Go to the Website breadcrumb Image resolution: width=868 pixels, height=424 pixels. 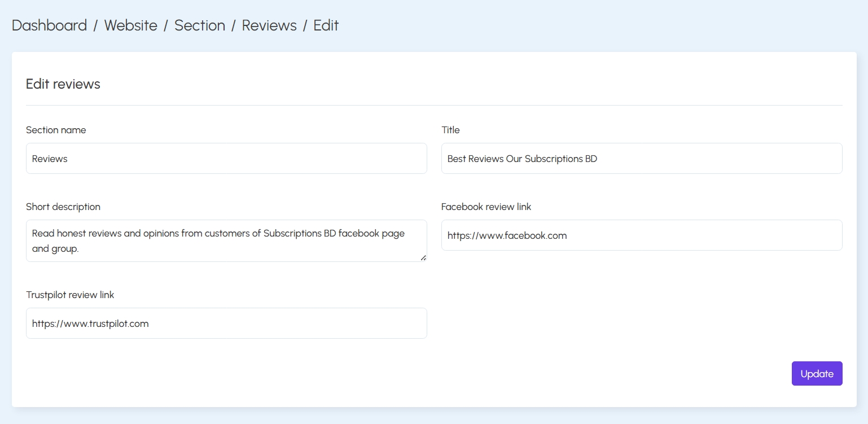point(131,25)
